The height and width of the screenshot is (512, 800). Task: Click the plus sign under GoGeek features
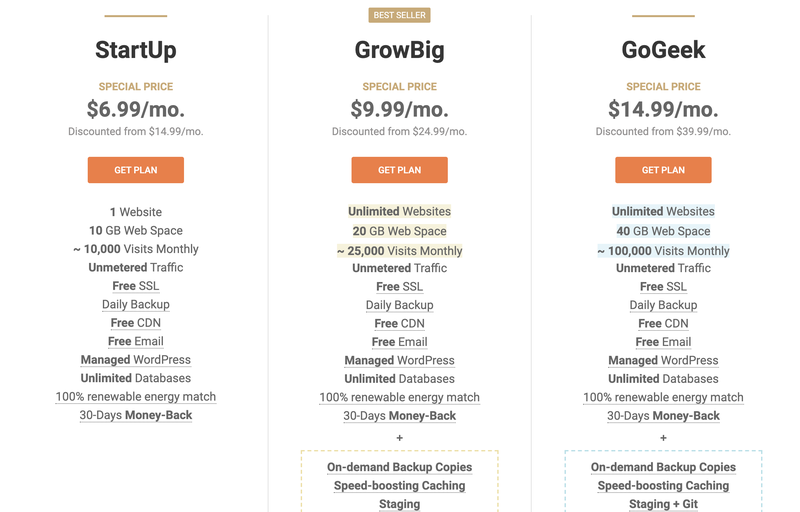click(663, 438)
